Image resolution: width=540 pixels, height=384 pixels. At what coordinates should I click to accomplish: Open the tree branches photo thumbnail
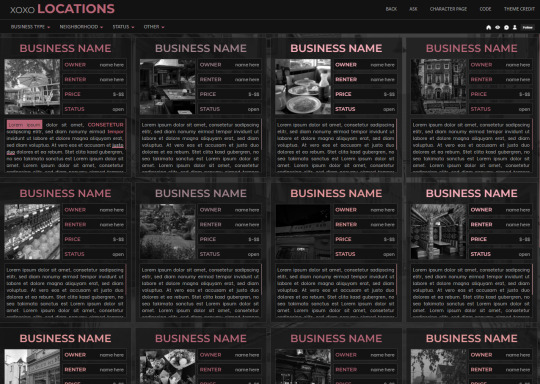coord(438,366)
